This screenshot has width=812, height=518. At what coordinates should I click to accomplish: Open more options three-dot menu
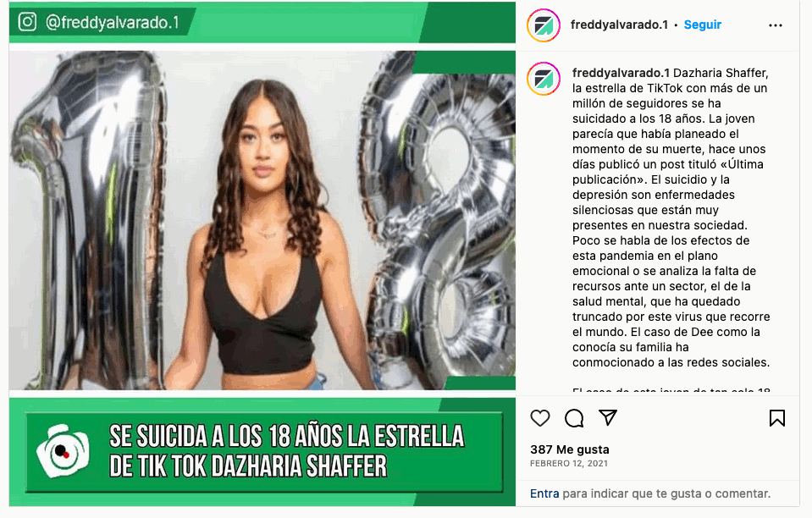(776, 25)
